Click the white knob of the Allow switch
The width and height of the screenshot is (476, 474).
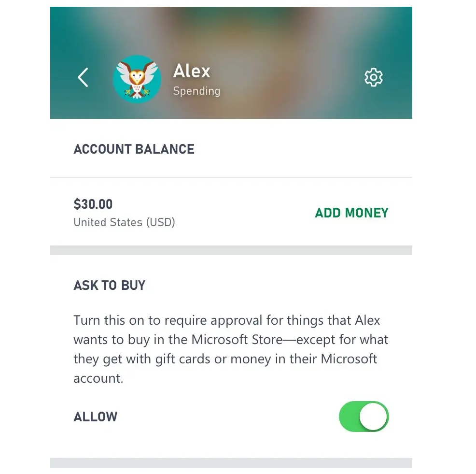coord(373,417)
